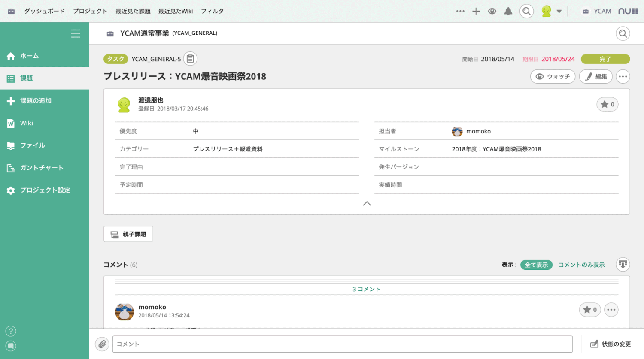The width and height of the screenshot is (644, 359).
Task: Click the 完了 status badge
Action: [x=605, y=59]
